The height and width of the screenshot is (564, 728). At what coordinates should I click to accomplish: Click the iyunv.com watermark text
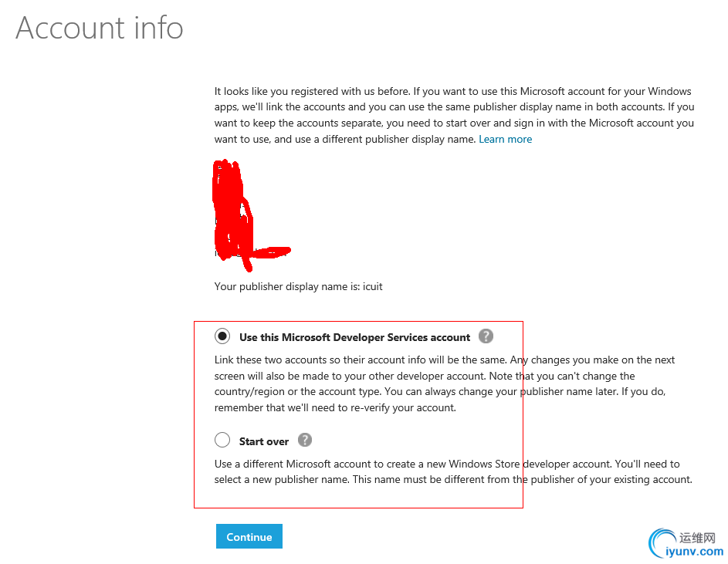pyautogui.click(x=695, y=552)
